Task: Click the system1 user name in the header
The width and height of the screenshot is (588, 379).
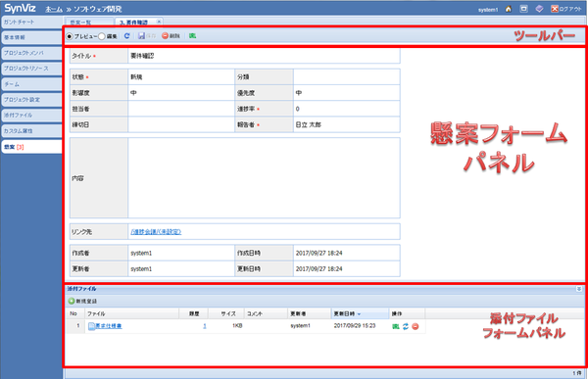Action: coord(488,10)
